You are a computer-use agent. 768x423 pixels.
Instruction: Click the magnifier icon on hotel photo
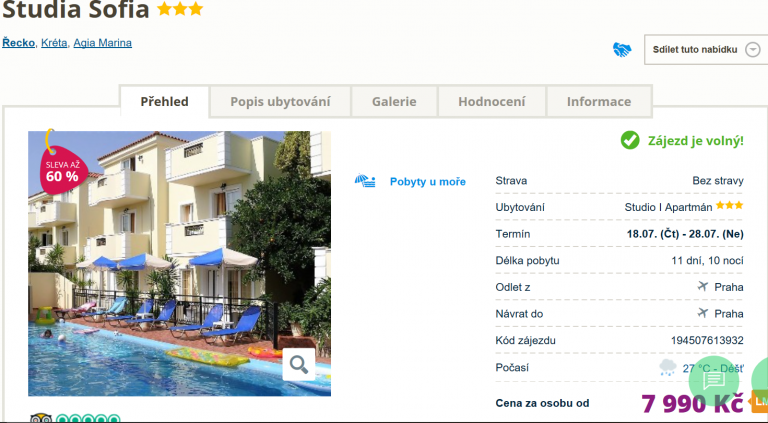[x=299, y=364]
